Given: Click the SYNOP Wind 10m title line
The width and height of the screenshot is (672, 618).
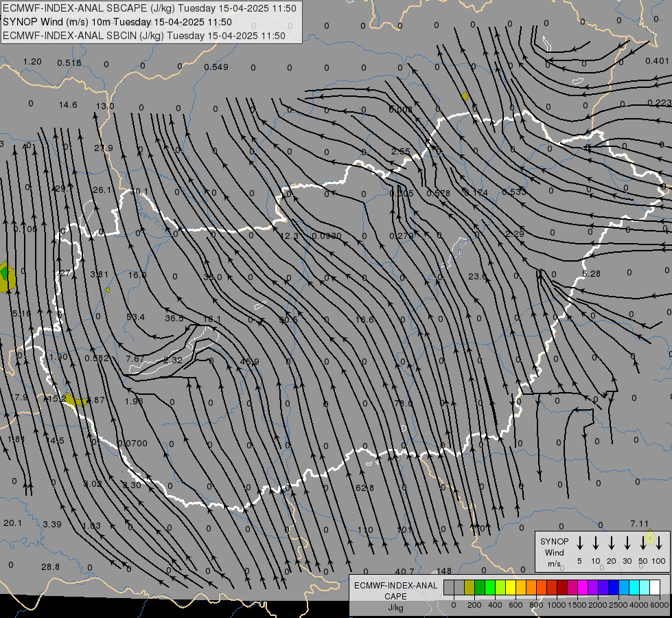Looking at the screenshot, I should [117, 22].
